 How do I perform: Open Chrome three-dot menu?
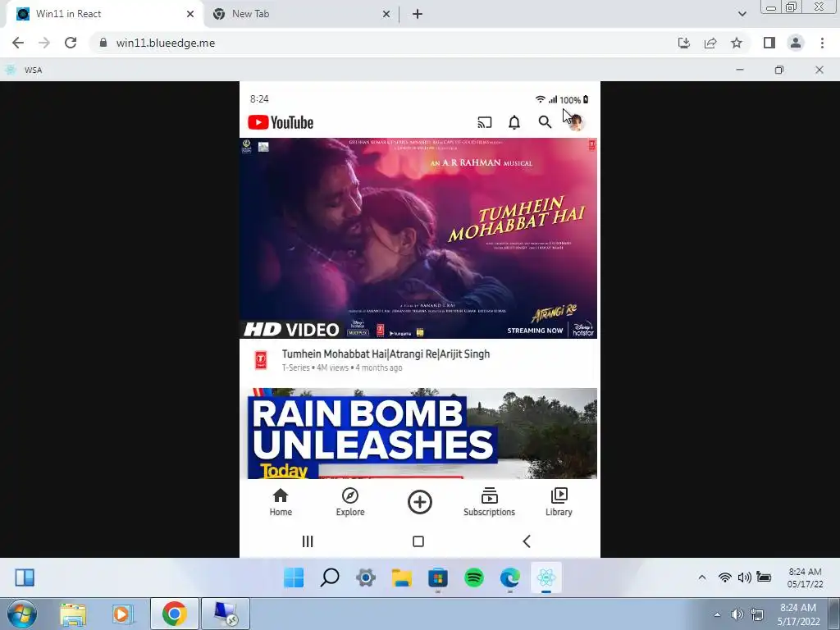(822, 43)
